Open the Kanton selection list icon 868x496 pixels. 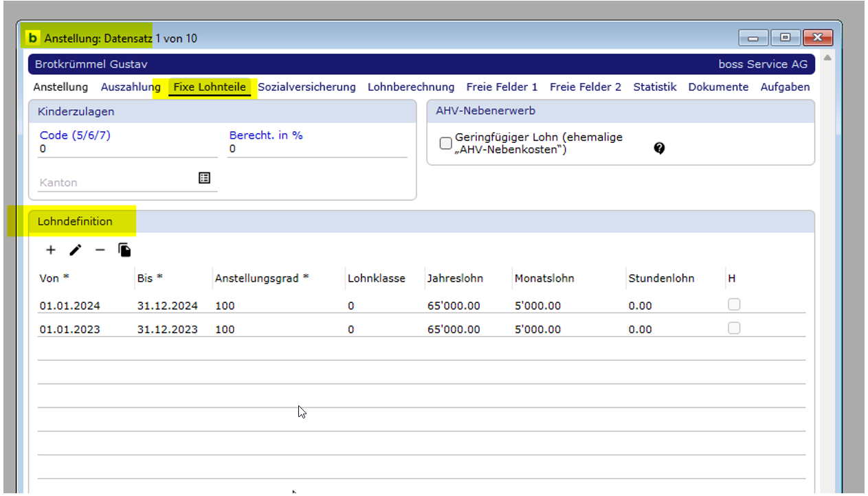pyautogui.click(x=204, y=178)
